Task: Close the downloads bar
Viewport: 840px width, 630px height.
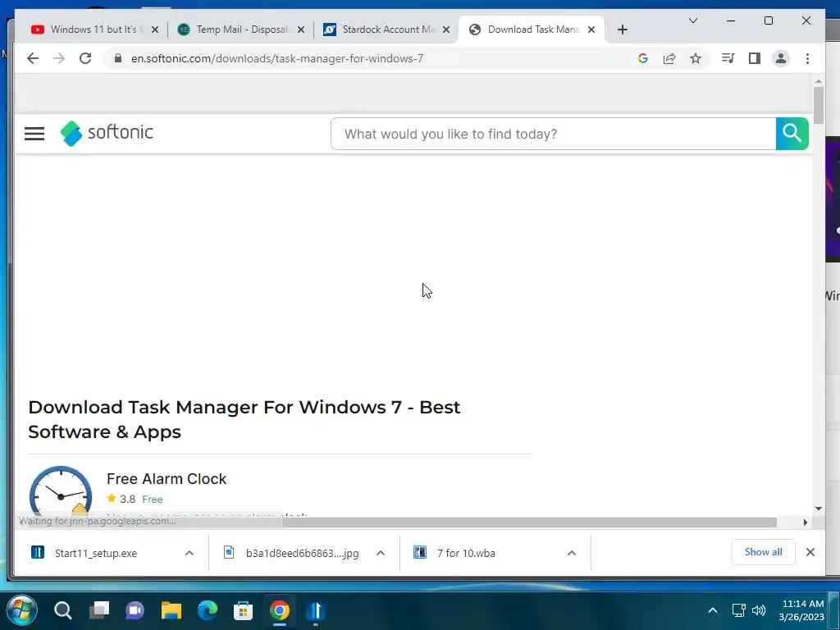Action: [x=810, y=552]
